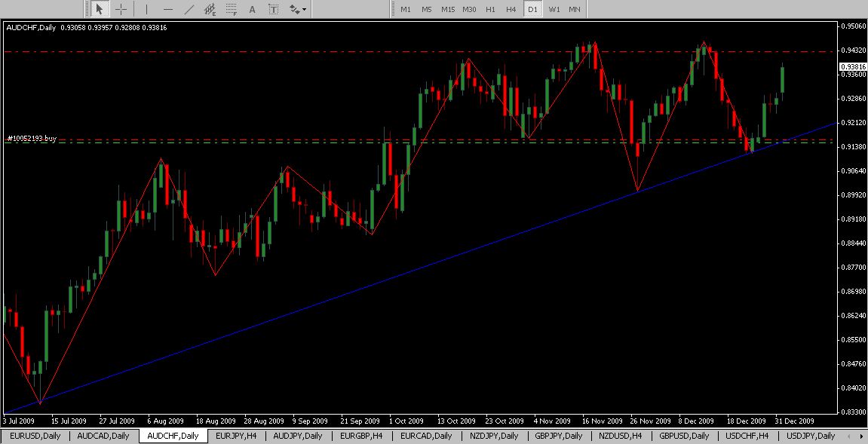Pick the equidistant channel tool

coord(210,10)
